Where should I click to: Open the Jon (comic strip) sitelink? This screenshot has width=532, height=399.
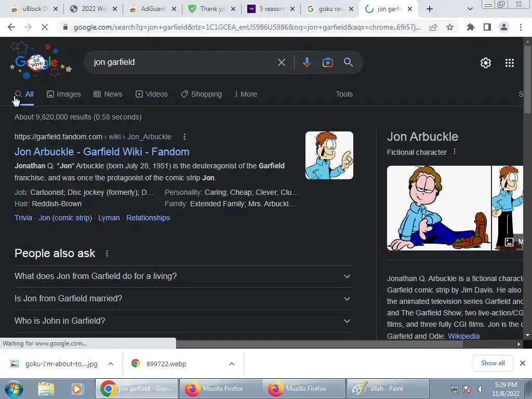65,218
